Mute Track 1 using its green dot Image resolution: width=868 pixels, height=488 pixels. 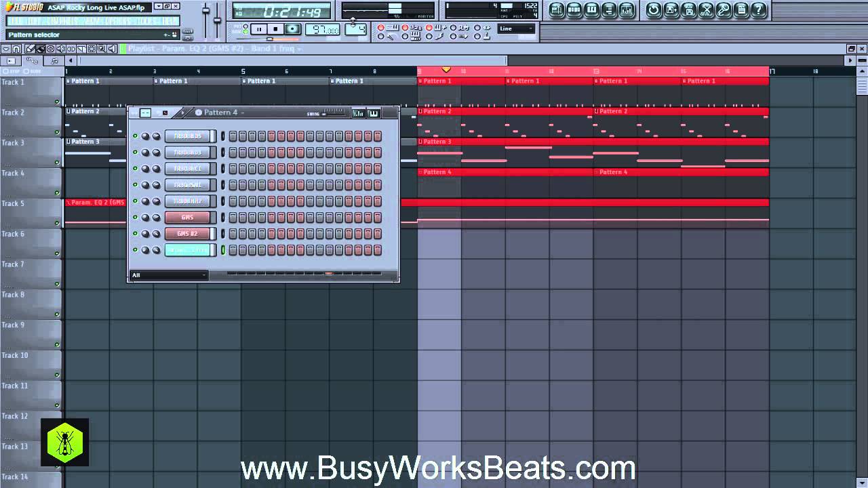pos(57,102)
